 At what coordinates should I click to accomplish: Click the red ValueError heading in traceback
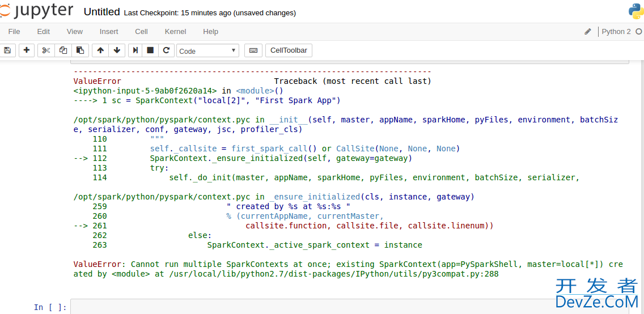tap(98, 81)
